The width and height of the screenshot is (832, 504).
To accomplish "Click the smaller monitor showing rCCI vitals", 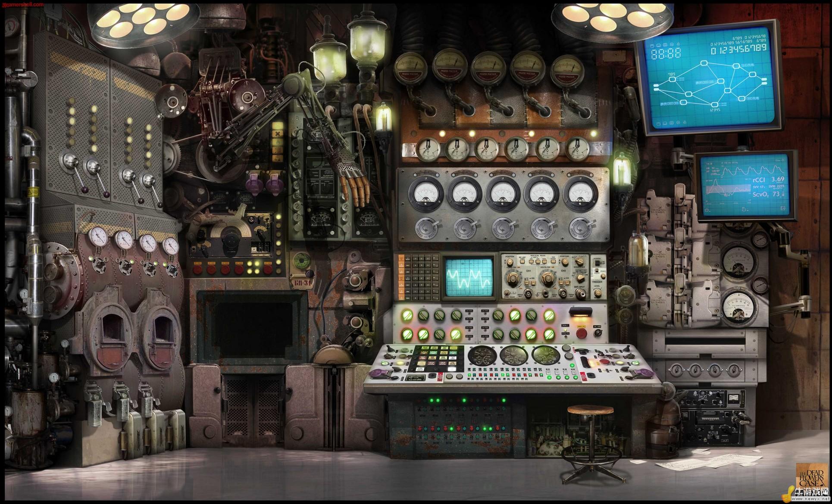I will [745, 186].
